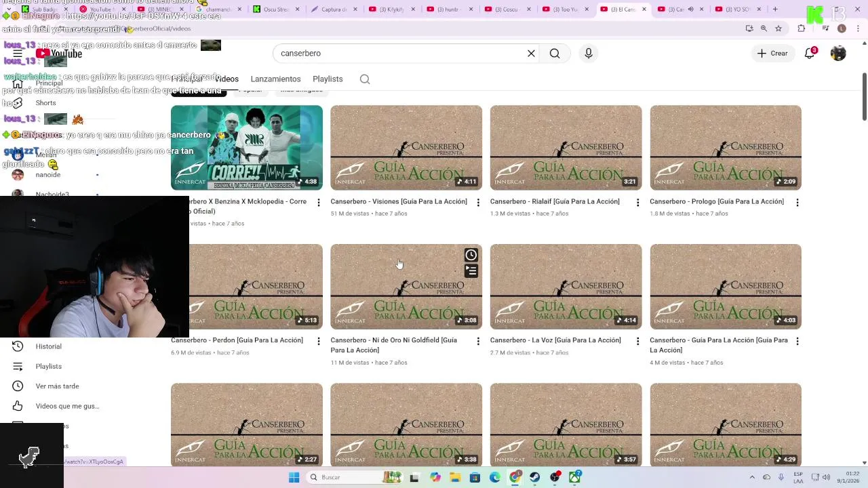Search inside the channel with magnifier icon
Image resolution: width=868 pixels, height=488 pixels.
(x=365, y=79)
